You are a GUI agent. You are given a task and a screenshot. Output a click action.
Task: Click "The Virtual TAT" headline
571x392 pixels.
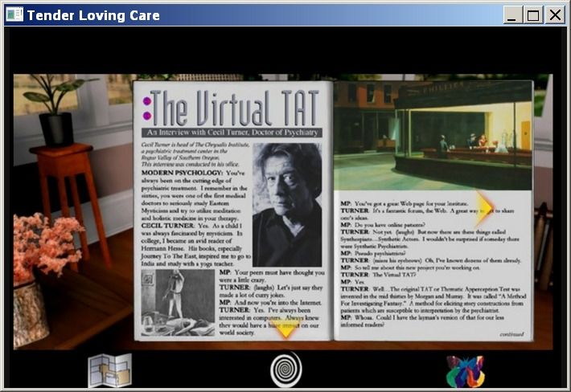pyautogui.click(x=235, y=108)
